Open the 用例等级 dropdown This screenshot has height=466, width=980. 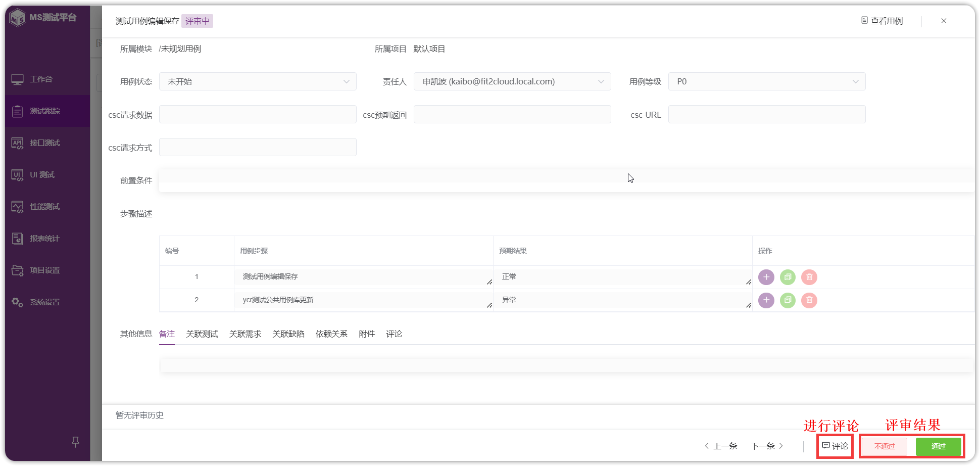(x=767, y=81)
